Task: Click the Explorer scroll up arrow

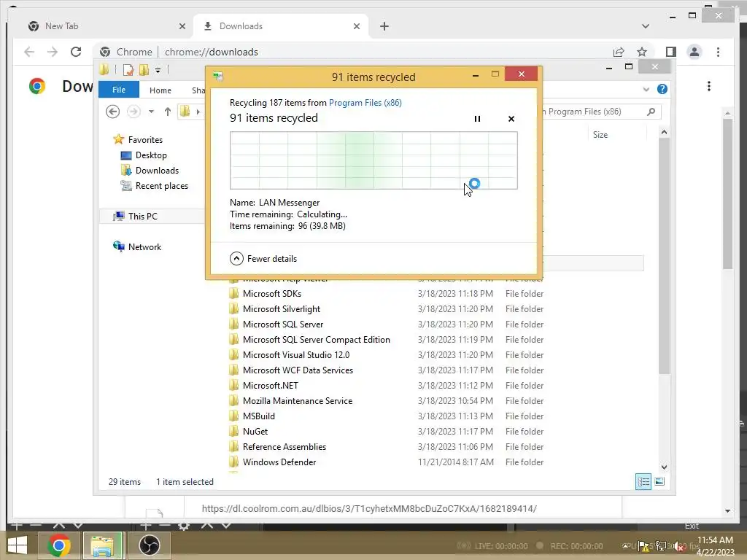Action: [x=664, y=132]
